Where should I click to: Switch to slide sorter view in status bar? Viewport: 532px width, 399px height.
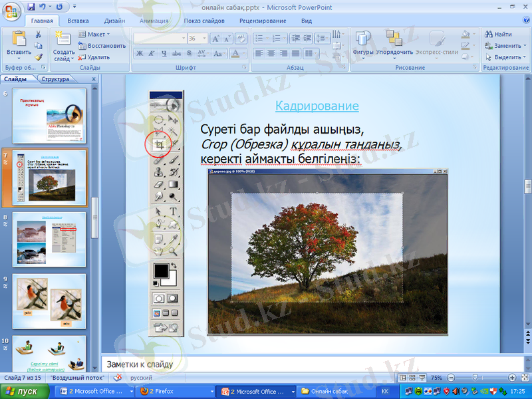click(412, 377)
